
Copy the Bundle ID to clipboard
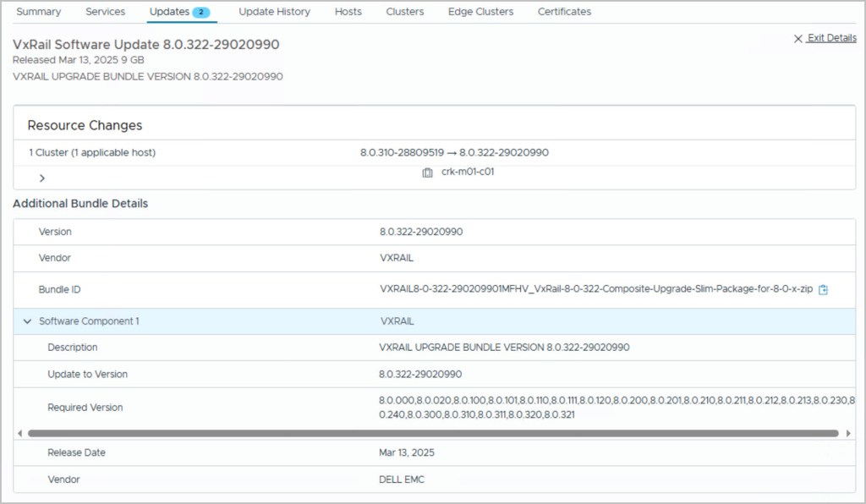[x=823, y=289]
